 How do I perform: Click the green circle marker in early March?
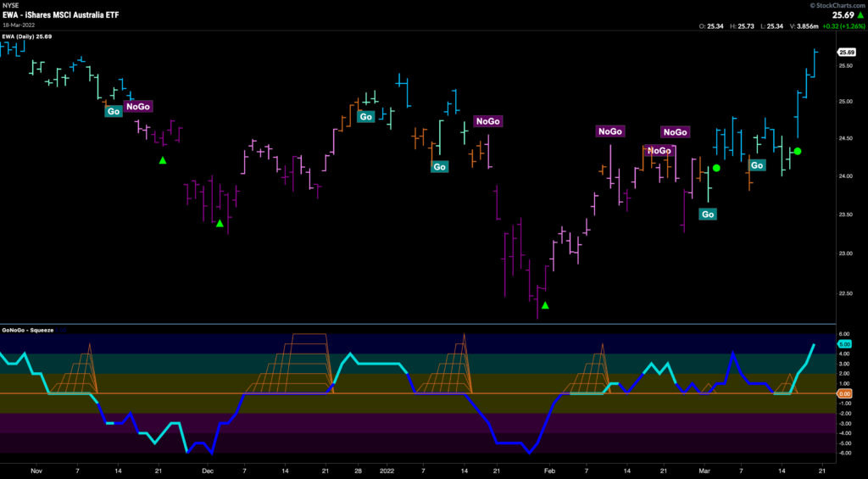pos(716,168)
